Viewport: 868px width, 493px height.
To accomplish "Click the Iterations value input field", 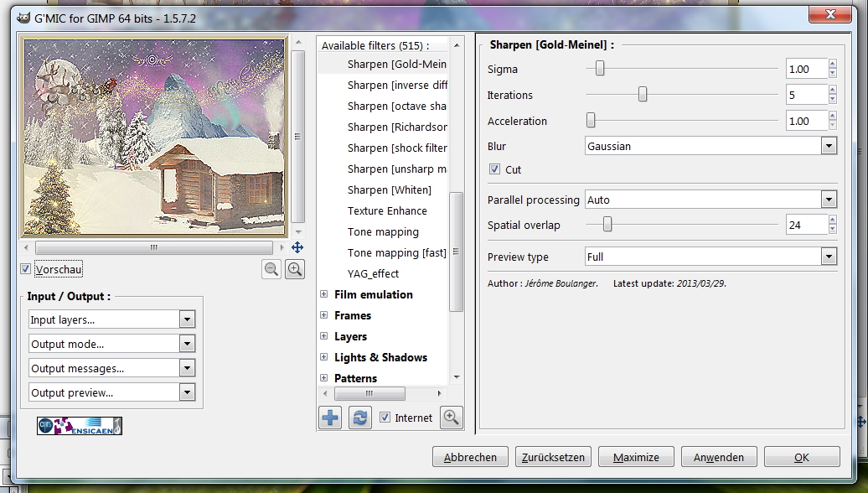I will pos(807,96).
